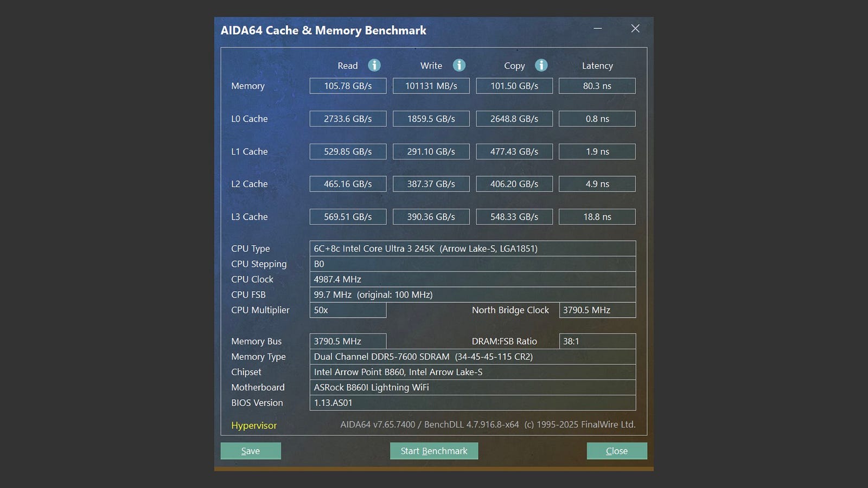Click the Write info icon
Viewport: 868px width, 488px height.
(x=459, y=65)
